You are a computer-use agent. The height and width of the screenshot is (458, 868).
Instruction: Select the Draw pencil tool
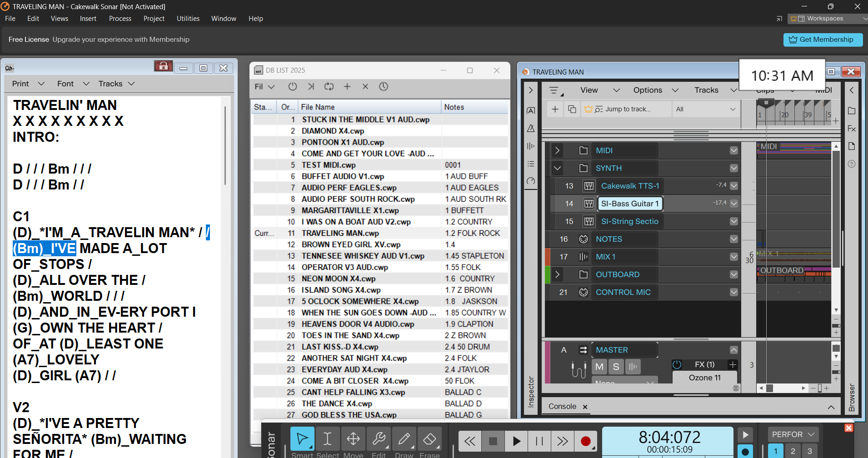[x=404, y=439]
